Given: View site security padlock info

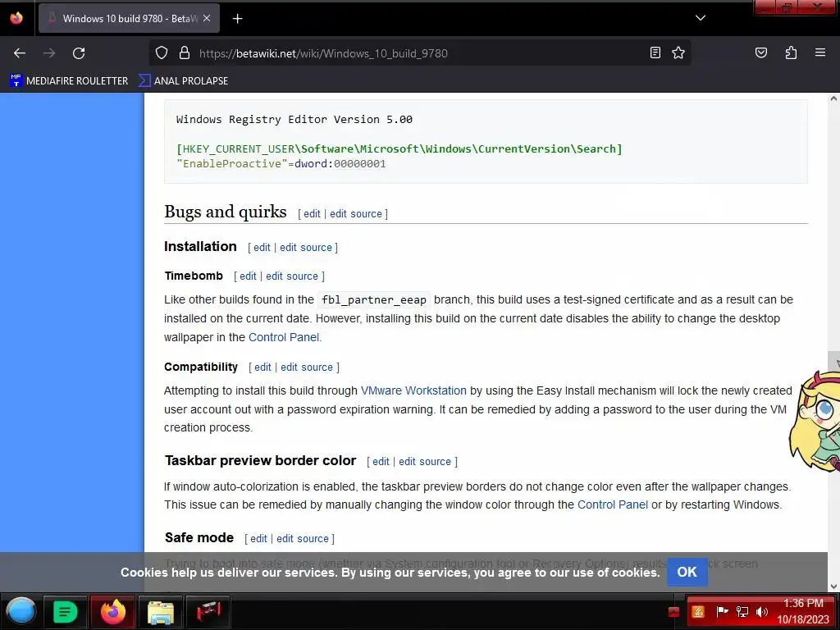Looking at the screenshot, I should (x=185, y=53).
